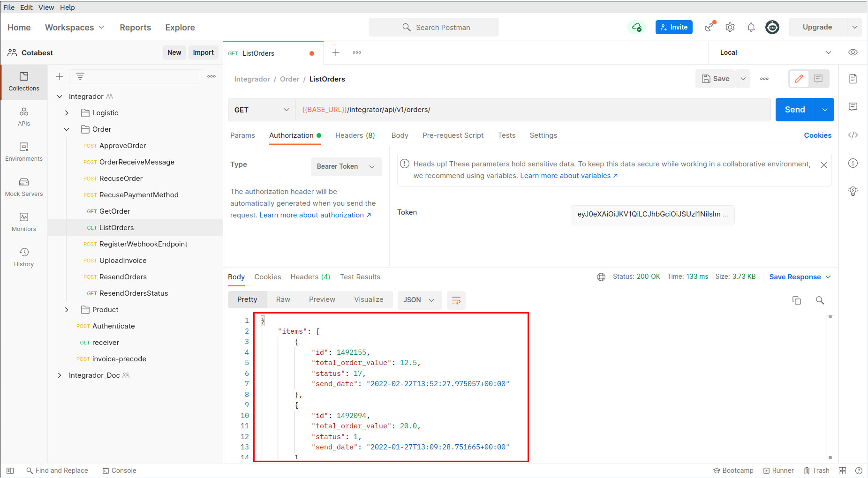868x478 pixels.
Task: Switch to comment mode icon
Action: coord(818,79)
